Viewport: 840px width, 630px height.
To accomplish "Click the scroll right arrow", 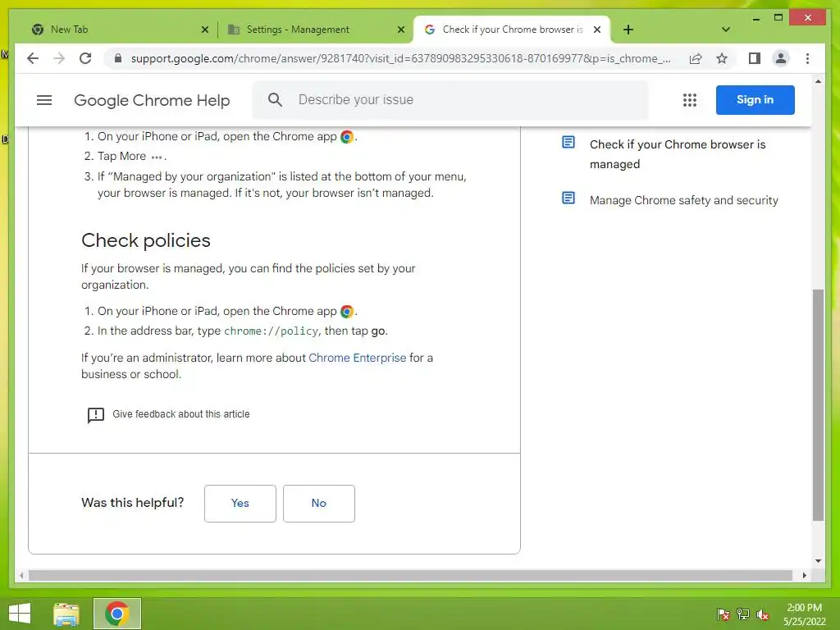I will (x=804, y=575).
